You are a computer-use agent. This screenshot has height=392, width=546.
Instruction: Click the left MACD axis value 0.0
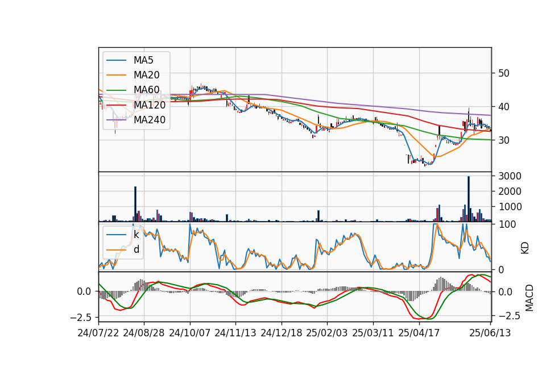[84, 291]
